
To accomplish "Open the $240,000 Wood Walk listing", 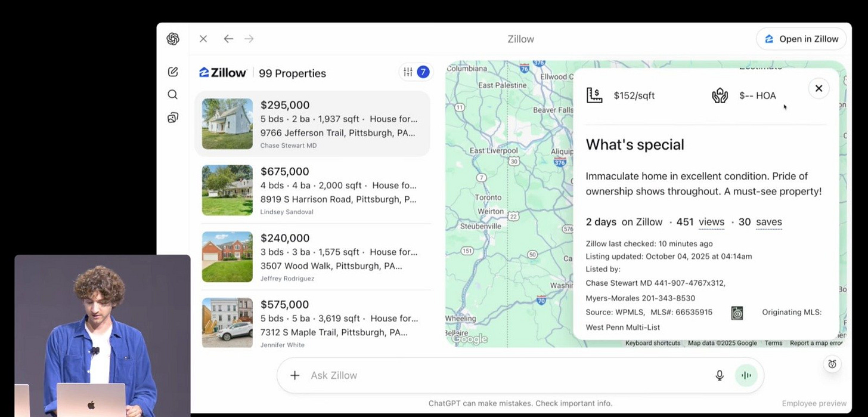I will [x=312, y=257].
